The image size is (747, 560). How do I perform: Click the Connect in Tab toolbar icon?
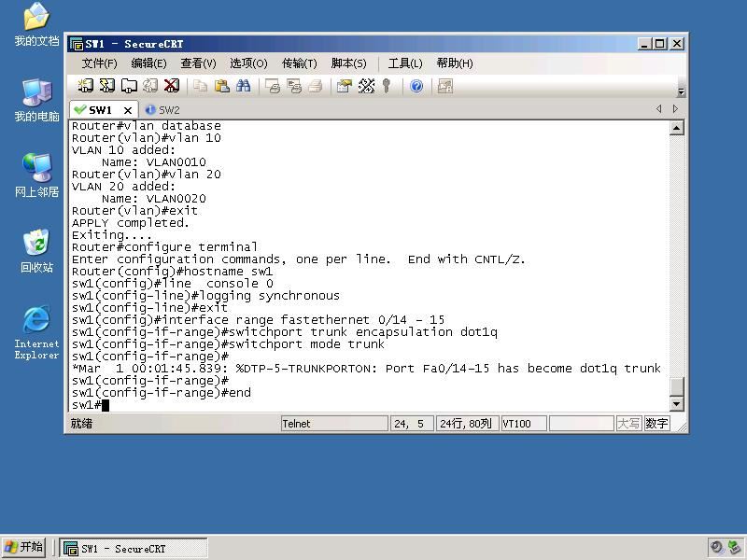click(x=129, y=86)
